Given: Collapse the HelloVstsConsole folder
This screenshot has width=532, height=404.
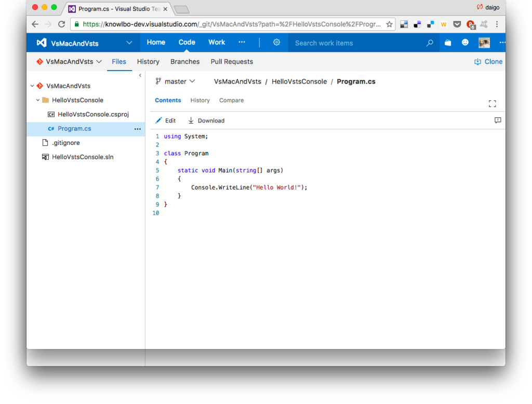Looking at the screenshot, I should tap(38, 100).
